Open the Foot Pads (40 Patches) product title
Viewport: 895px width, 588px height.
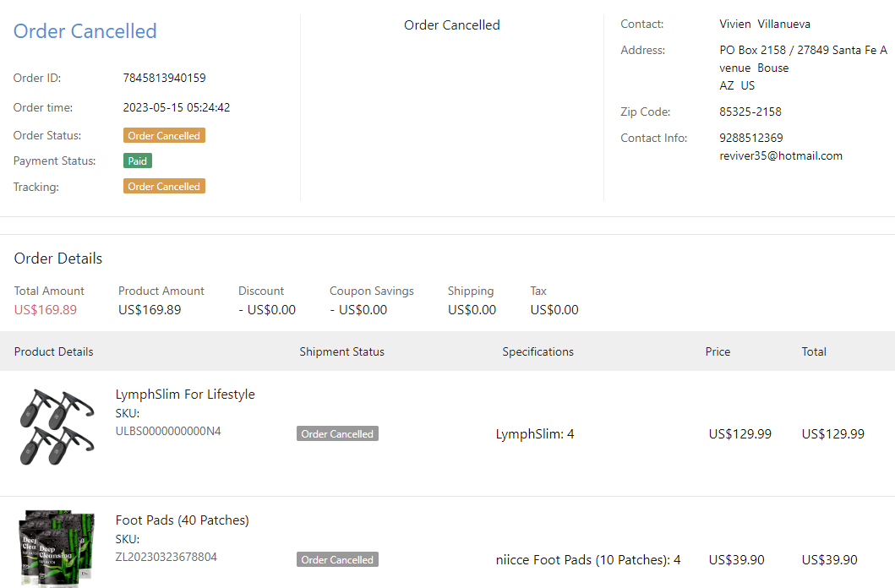[182, 520]
